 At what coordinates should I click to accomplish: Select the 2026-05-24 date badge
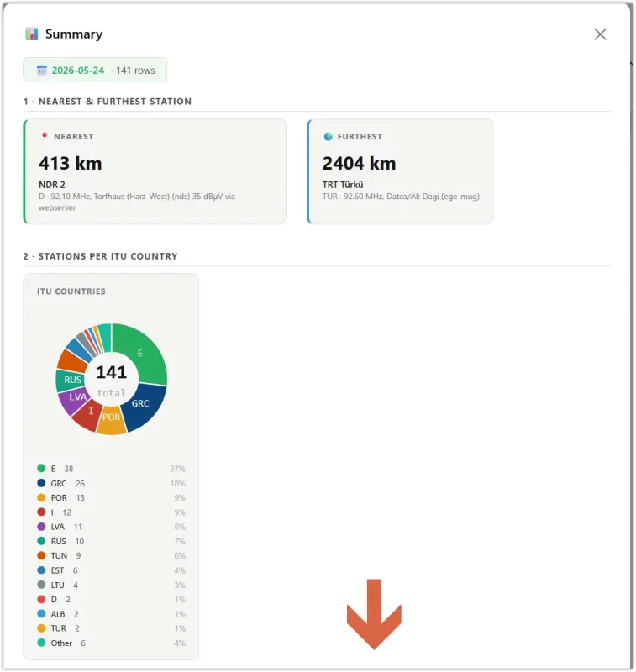pyautogui.click(x=95, y=70)
